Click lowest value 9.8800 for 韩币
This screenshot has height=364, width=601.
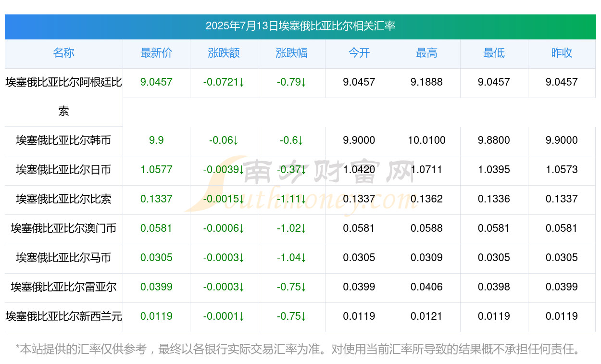coord(494,140)
